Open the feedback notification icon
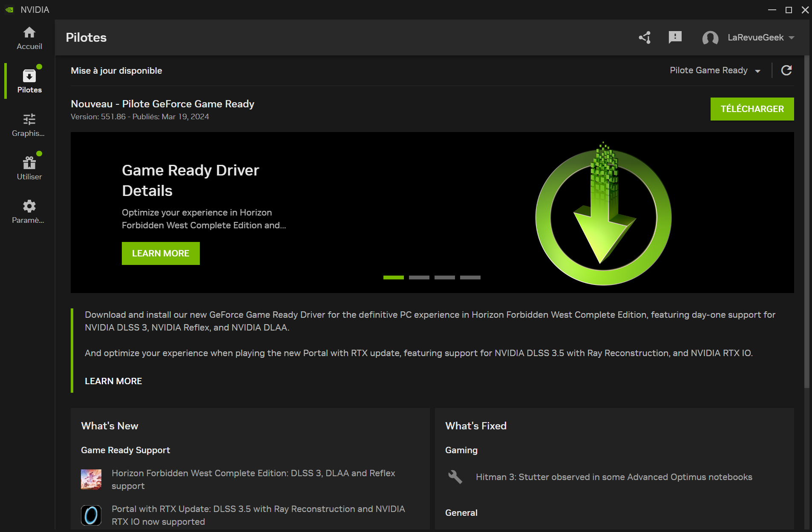This screenshot has height=532, width=812. 675,37
